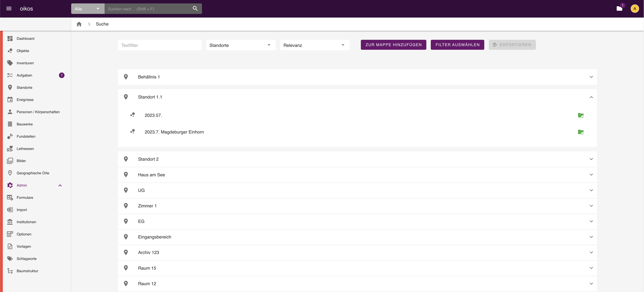This screenshot has width=644, height=292.
Task: Click the Suche breadcrumb link
Action: (x=102, y=24)
